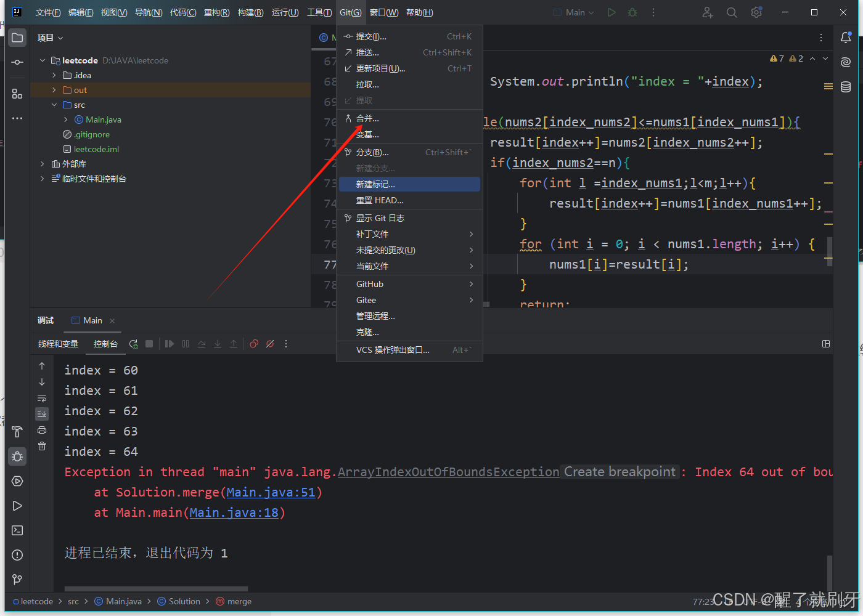Image resolution: width=863 pixels, height=616 pixels.
Task: Open the Commit tool window icon
Action: click(x=17, y=62)
